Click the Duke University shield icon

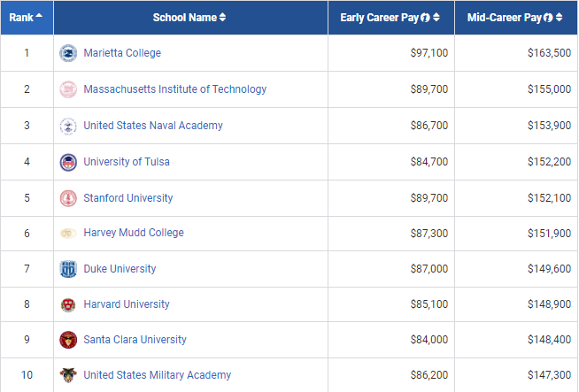(x=68, y=269)
